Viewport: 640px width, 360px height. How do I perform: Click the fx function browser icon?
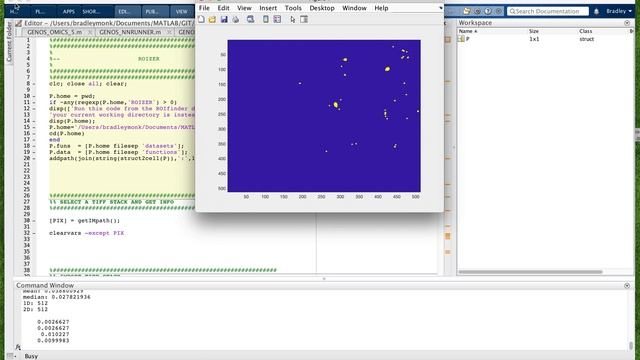point(18,347)
